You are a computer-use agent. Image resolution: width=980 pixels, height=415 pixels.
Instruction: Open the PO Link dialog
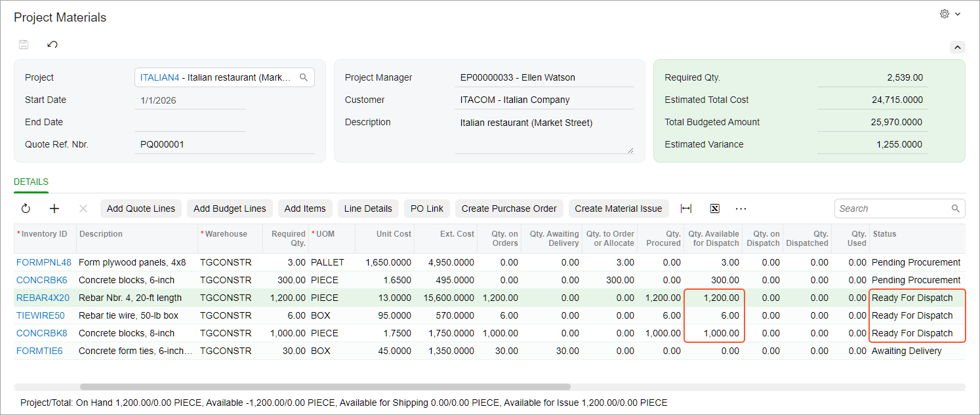[x=427, y=208]
